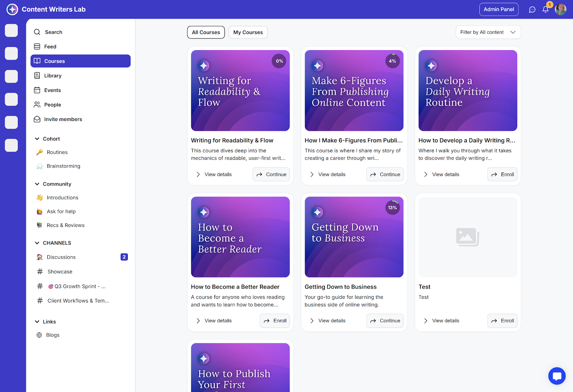Click the Discussions house icon
573x392 pixels.
click(40, 257)
